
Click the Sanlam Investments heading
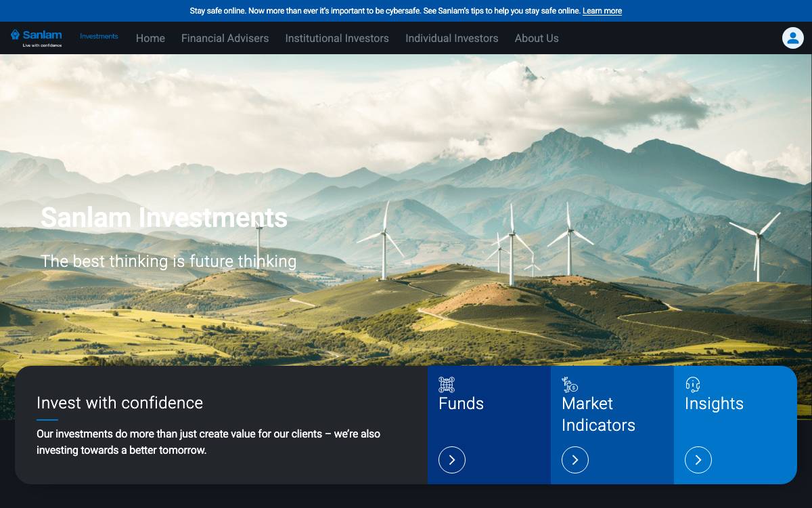click(x=164, y=217)
